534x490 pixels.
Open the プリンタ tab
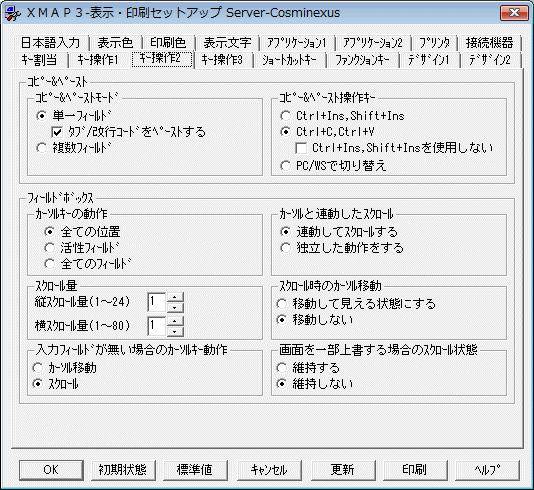[x=434, y=43]
